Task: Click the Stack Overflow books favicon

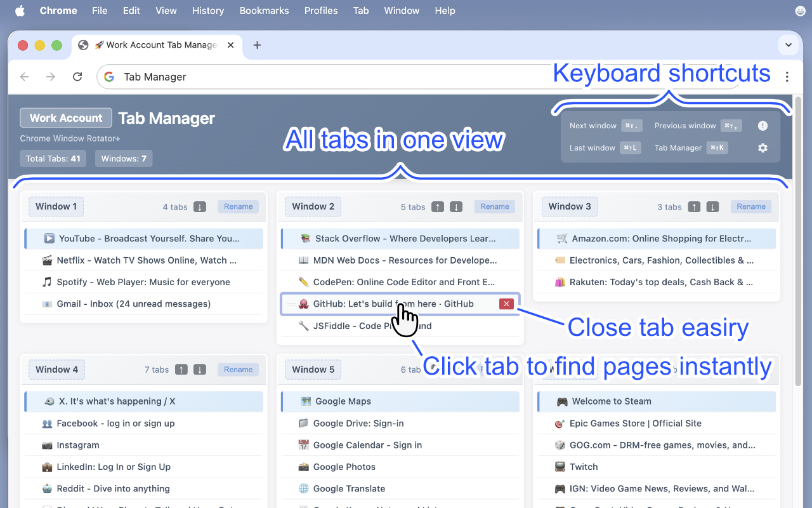Action: 306,239
